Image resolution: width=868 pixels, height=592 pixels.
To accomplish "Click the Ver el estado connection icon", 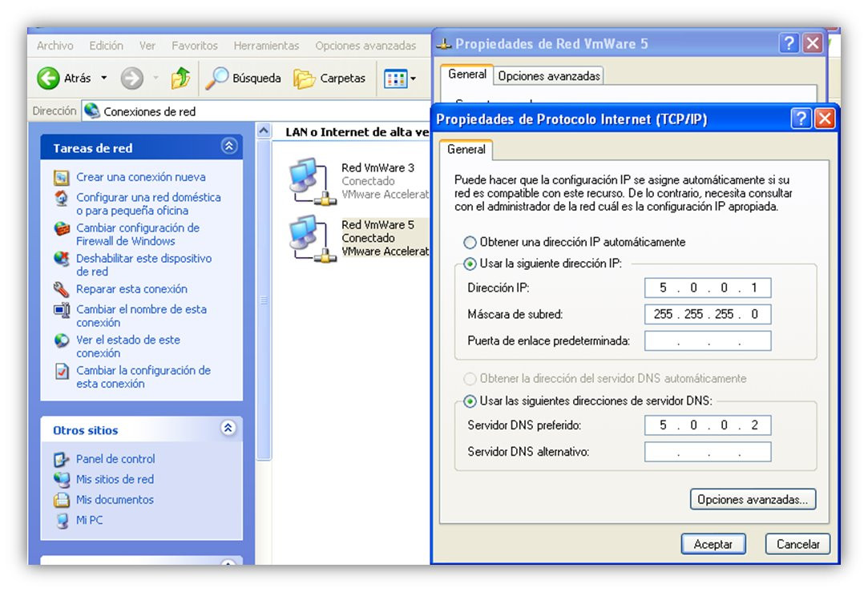I will [x=62, y=340].
